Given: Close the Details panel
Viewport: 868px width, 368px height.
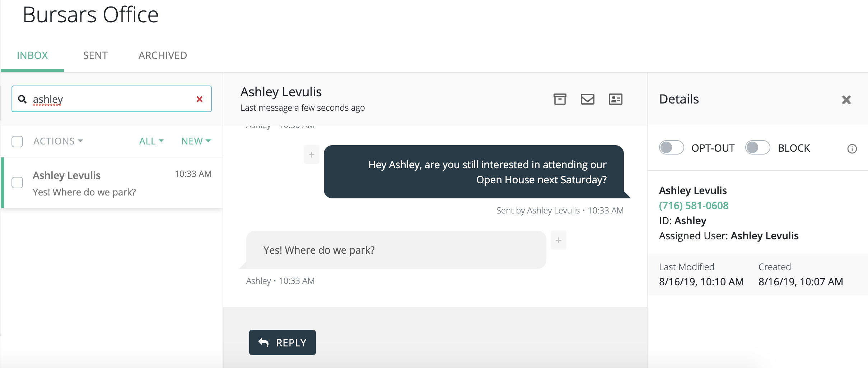Looking at the screenshot, I should click(x=846, y=100).
